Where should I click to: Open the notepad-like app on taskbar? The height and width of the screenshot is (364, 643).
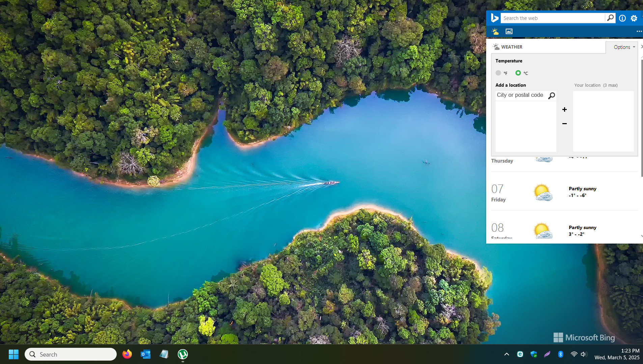click(x=164, y=354)
